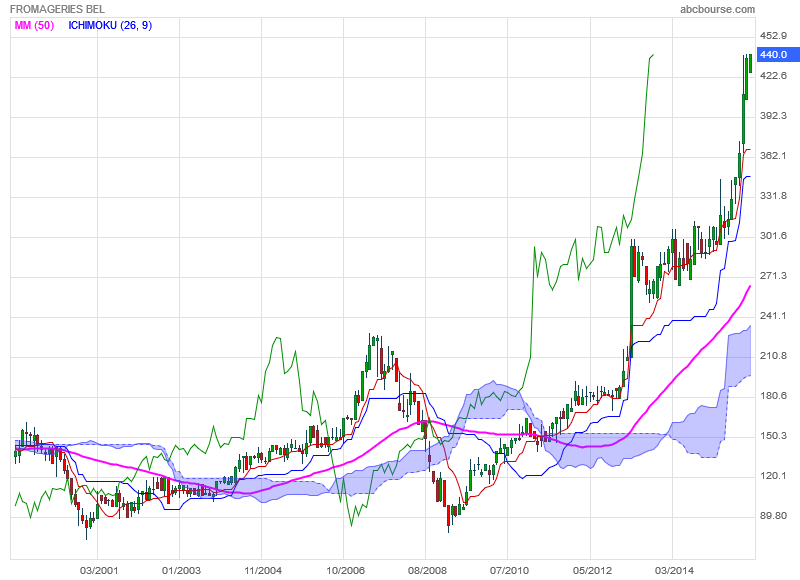Click the 11/2004 date axis label
Screen dimensions: 800x580
(263, 570)
